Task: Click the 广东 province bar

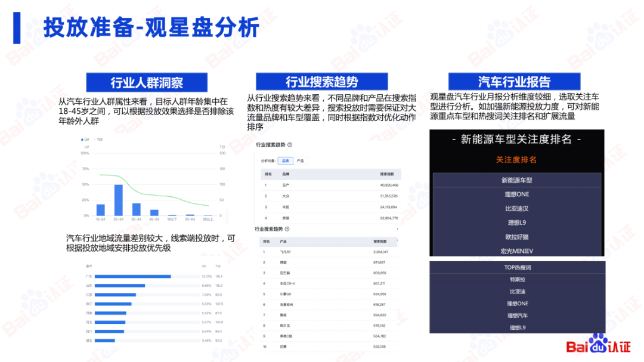Action: (132, 277)
